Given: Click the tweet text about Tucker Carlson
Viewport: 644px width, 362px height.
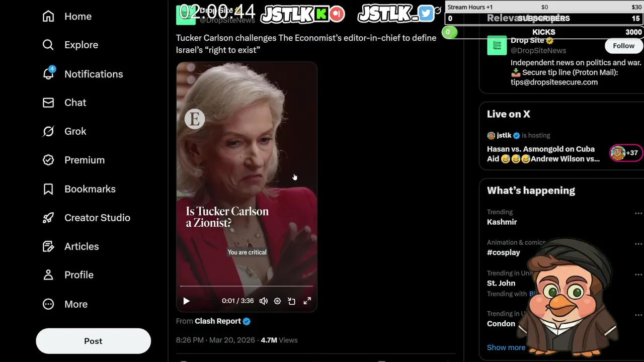Looking at the screenshot, I should coord(306,44).
